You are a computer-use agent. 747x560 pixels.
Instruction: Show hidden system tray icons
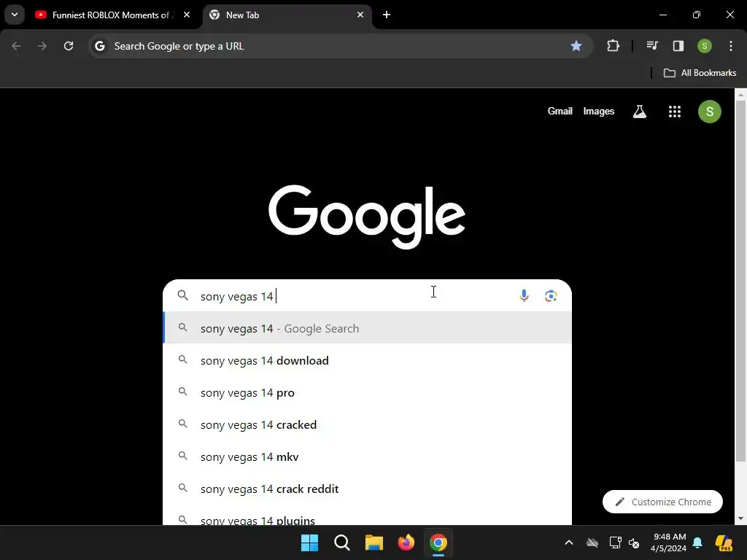click(569, 542)
